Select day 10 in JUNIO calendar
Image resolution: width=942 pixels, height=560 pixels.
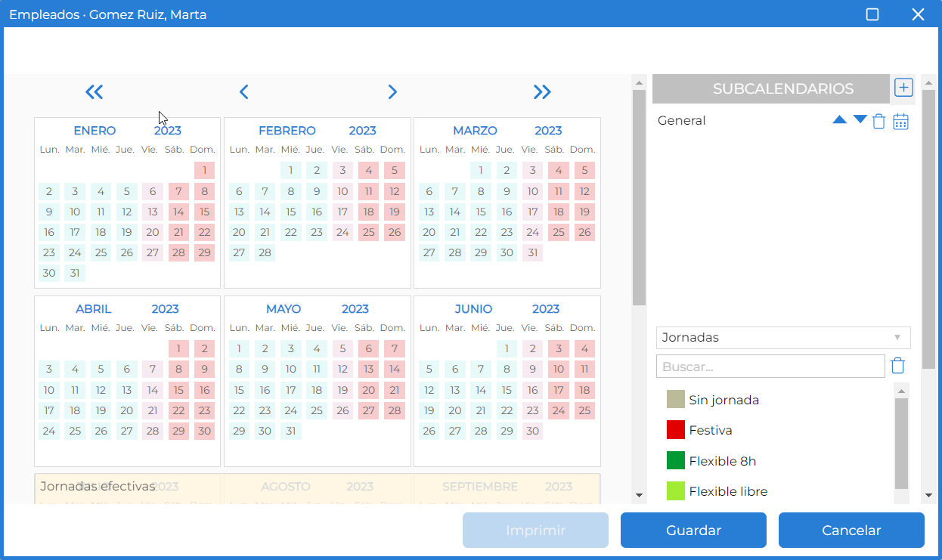pos(558,369)
